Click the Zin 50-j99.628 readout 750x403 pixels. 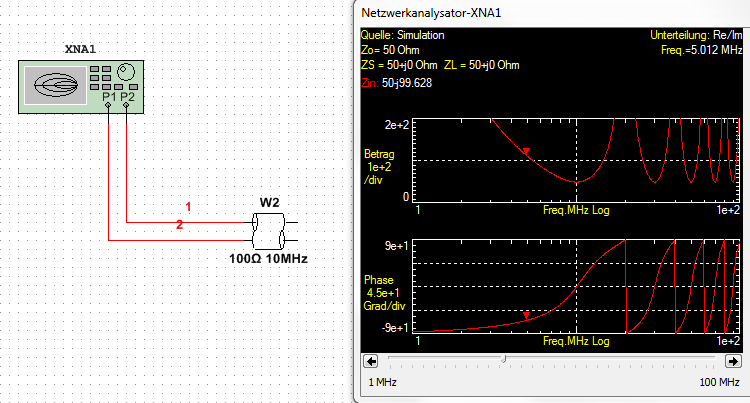click(x=397, y=83)
